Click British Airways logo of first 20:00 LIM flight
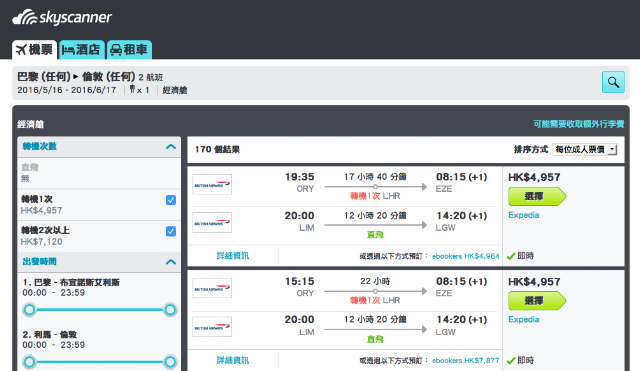The height and width of the screenshot is (371, 640). [x=212, y=222]
